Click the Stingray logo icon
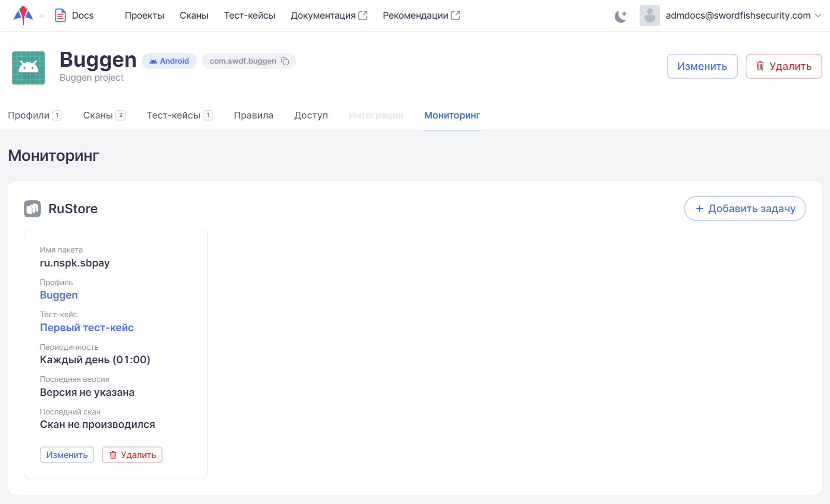830x504 pixels. 23,16
